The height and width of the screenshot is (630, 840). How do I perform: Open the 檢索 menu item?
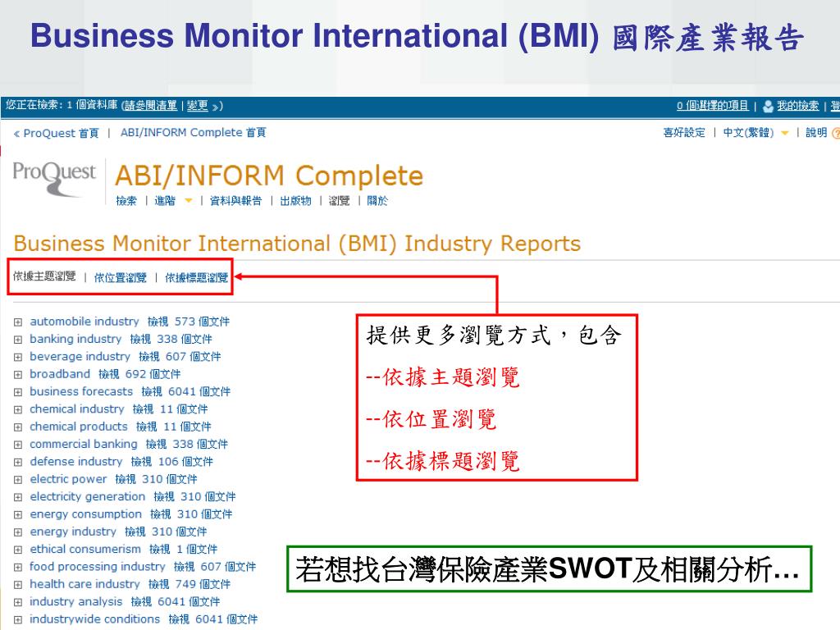click(x=126, y=201)
